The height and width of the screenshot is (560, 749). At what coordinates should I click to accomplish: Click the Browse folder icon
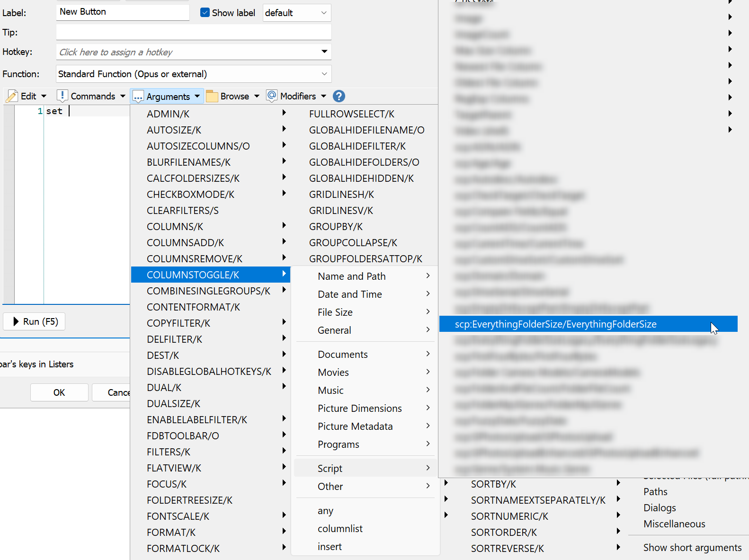click(212, 96)
